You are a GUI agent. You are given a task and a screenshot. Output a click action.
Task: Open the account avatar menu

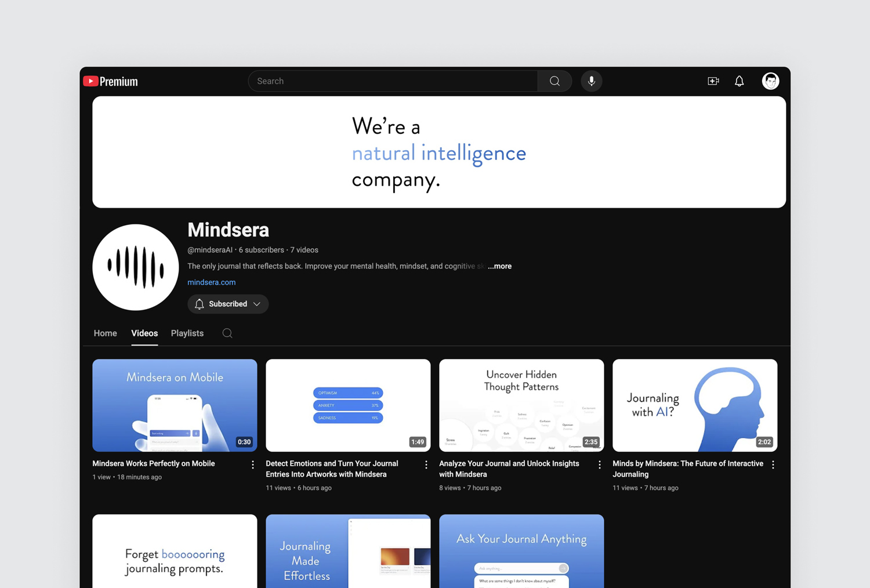(x=770, y=81)
